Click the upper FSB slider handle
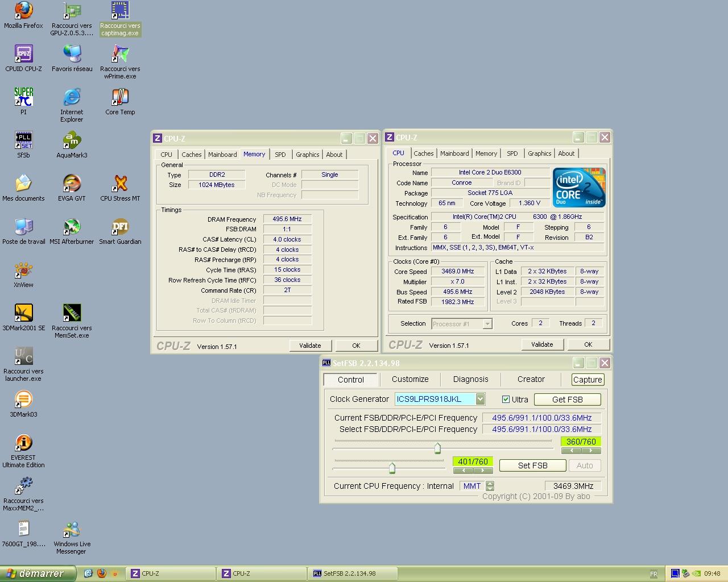Screen dimensions: 728x582 (437, 448)
